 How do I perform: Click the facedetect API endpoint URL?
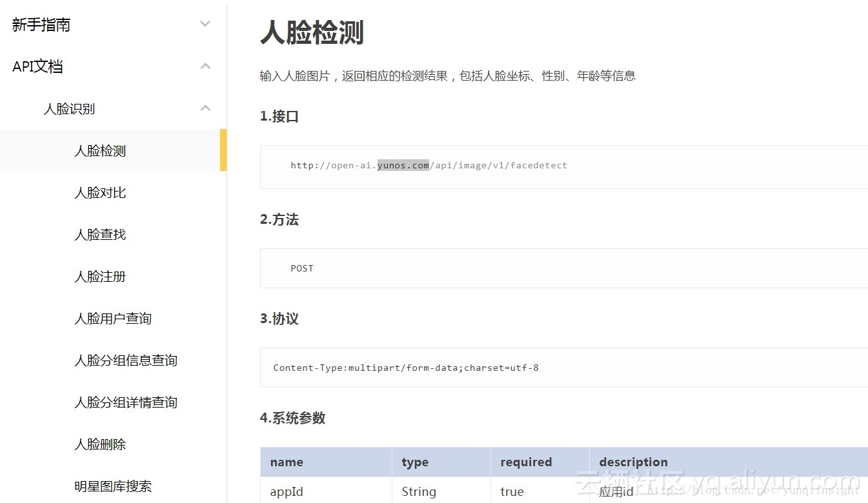pyautogui.click(x=429, y=165)
